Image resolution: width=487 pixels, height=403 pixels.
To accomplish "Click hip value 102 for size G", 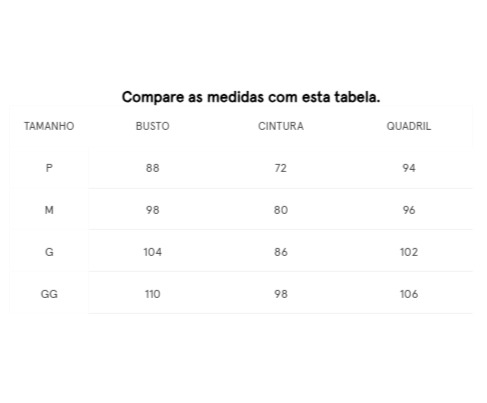I will tap(409, 252).
